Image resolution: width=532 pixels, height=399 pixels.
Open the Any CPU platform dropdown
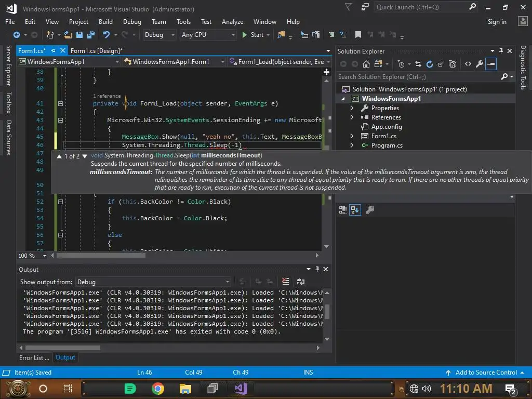(208, 35)
